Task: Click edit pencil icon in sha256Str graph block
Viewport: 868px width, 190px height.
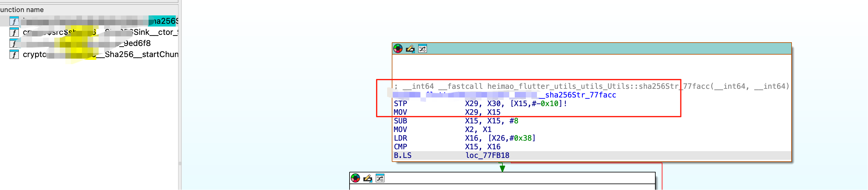Action: (410, 49)
